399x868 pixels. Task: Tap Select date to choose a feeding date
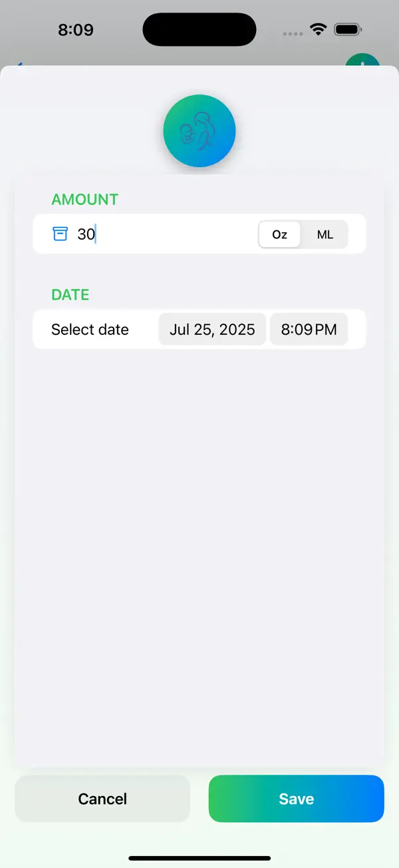(90, 329)
